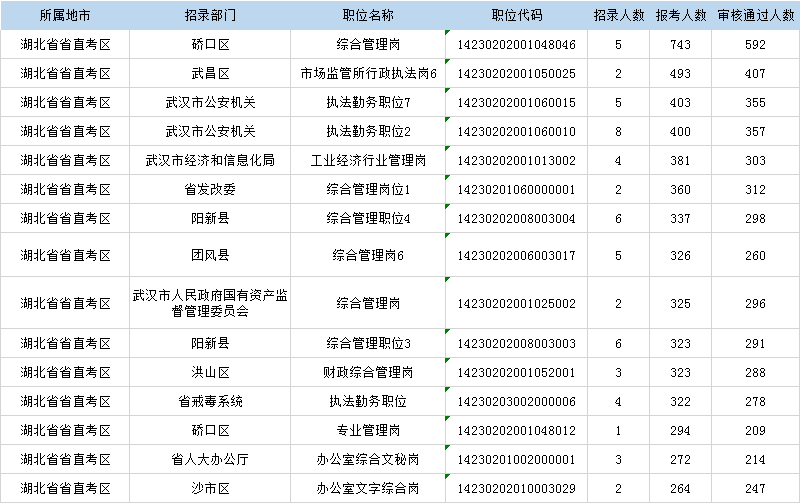The height and width of the screenshot is (503, 800).
Task: Select cell 执法勤务职位 of 省戒毒系统
Action: (x=368, y=401)
